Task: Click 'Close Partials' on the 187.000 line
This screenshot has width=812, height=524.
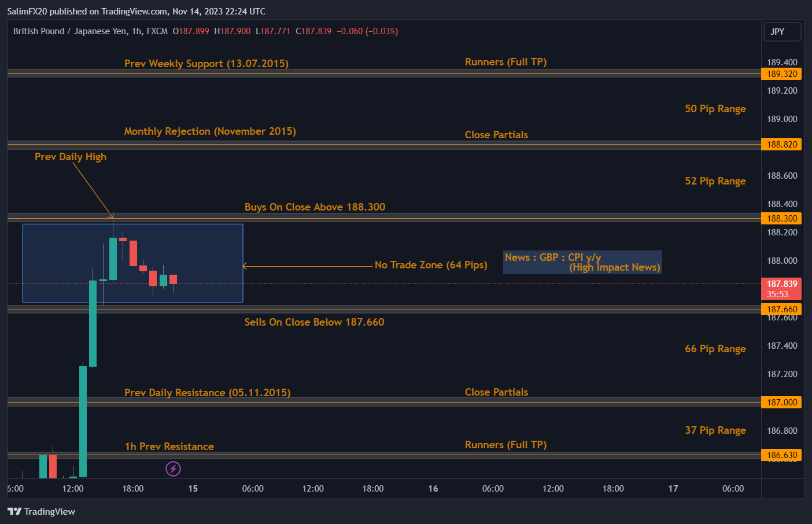Action: (x=496, y=392)
